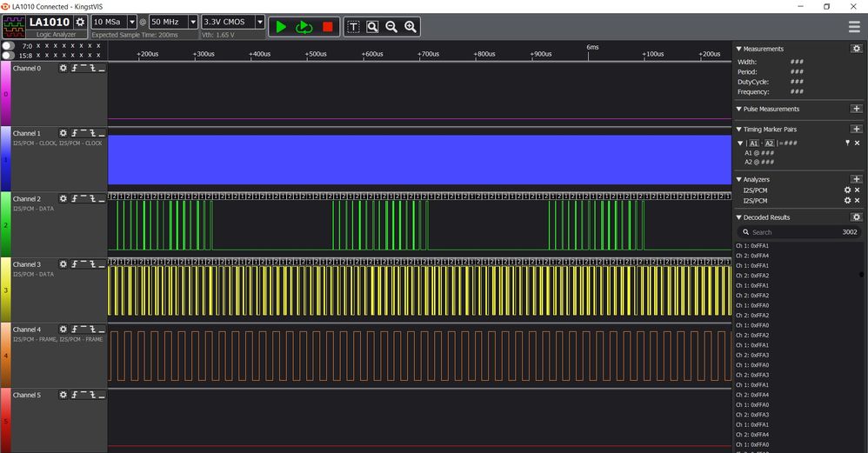Add a new pulse measurement

857,109
